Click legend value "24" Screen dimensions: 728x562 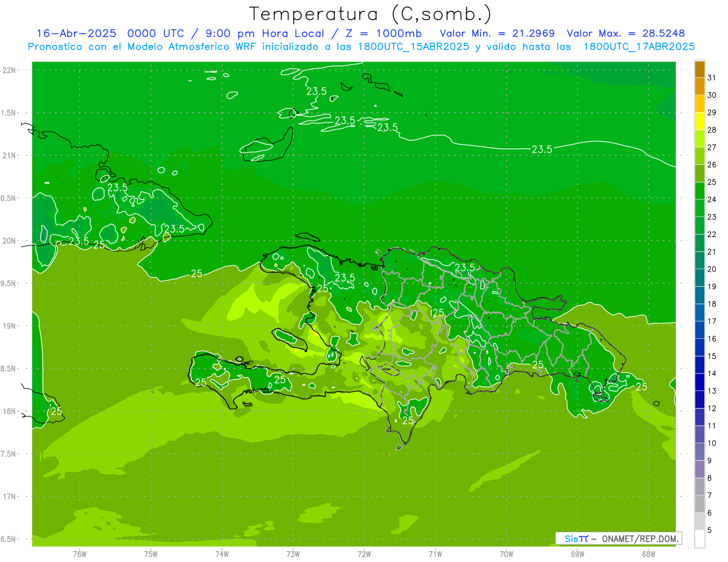(x=712, y=199)
